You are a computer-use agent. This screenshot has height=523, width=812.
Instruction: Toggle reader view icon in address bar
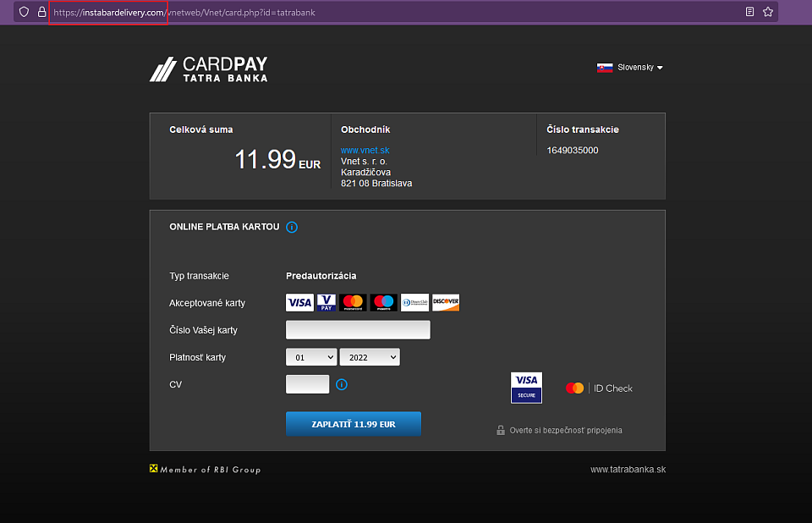pos(749,12)
